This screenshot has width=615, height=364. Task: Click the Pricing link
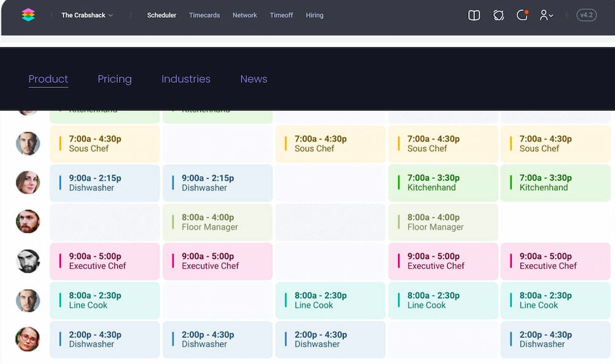point(114,79)
